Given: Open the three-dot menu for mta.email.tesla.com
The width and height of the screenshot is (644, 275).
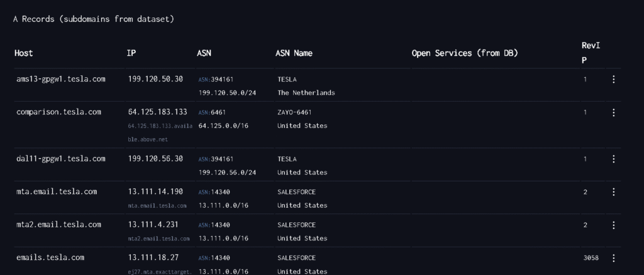Looking at the screenshot, I should pyautogui.click(x=613, y=191).
